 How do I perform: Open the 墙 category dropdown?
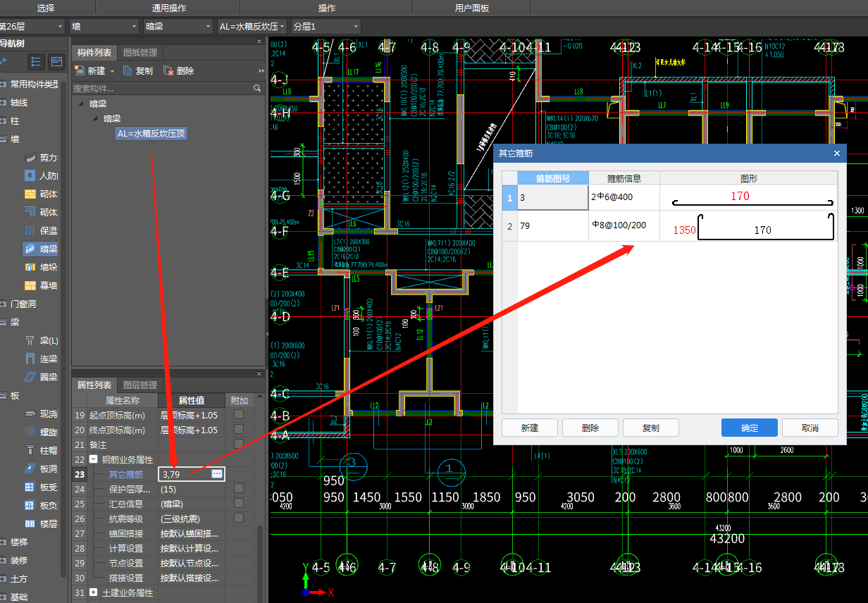pos(104,26)
